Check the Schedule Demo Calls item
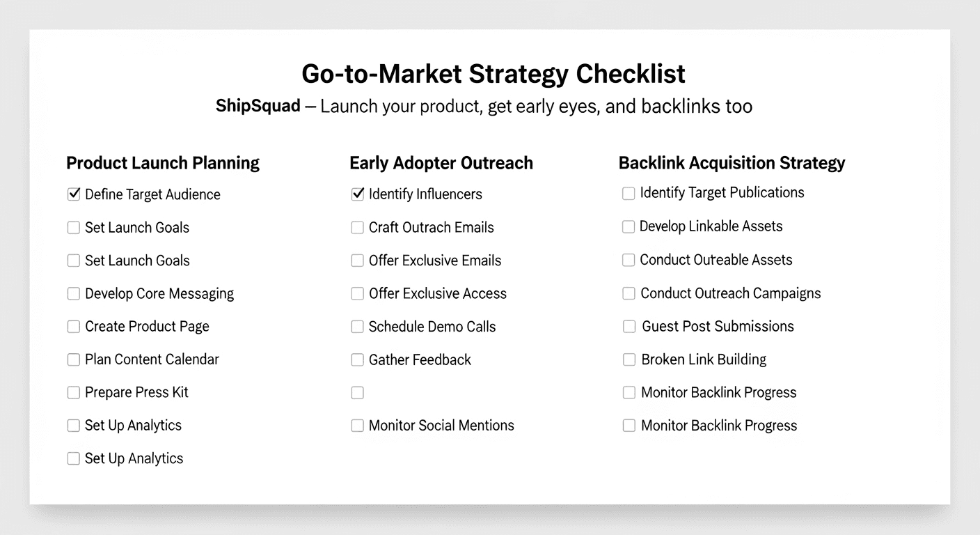This screenshot has height=535, width=980. [x=357, y=327]
